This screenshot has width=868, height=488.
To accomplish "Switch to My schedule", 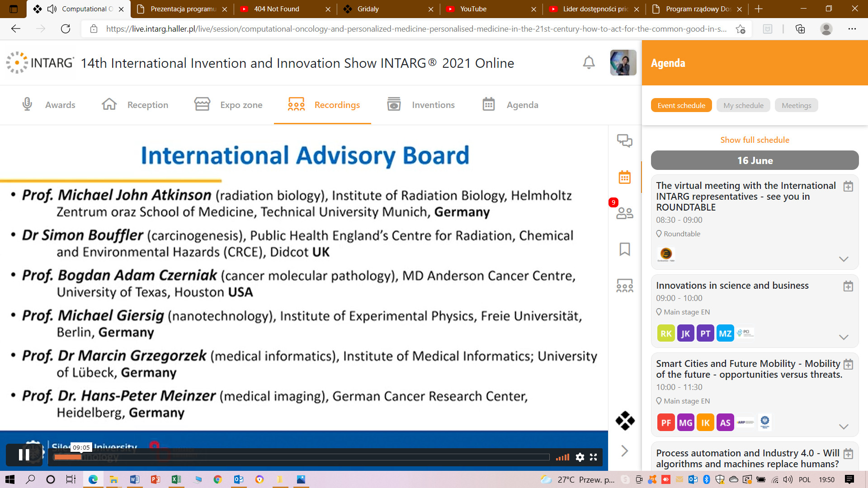I will (x=743, y=105).
